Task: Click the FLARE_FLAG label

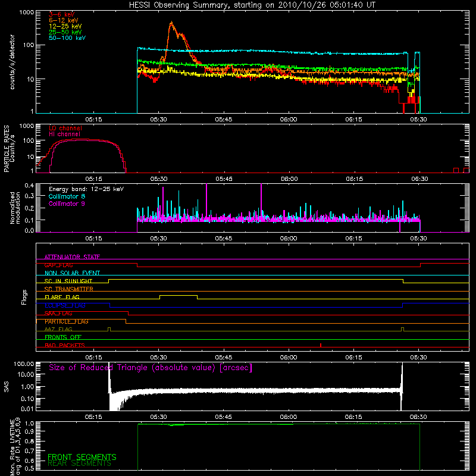Action: pos(62,297)
